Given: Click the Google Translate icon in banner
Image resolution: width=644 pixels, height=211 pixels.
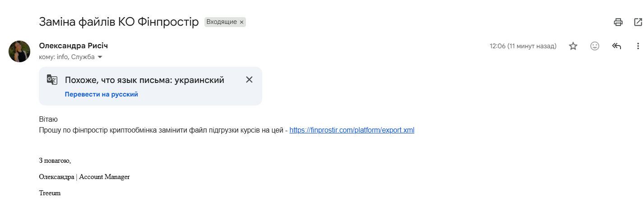Looking at the screenshot, I should (x=52, y=80).
